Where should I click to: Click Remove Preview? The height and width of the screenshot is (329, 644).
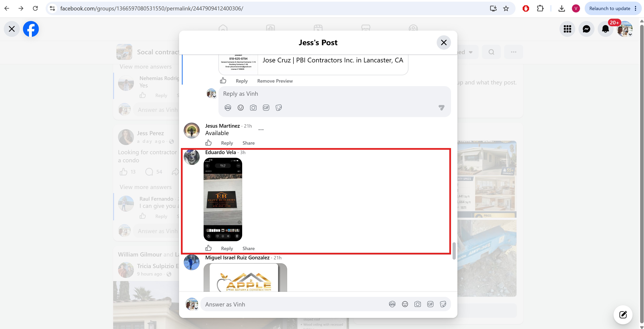[x=275, y=81]
